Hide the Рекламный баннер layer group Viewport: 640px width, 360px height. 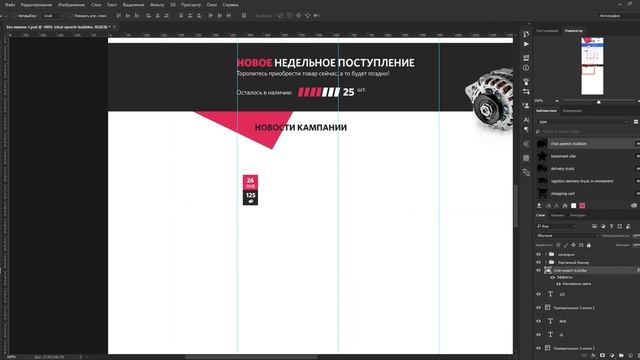(538, 262)
